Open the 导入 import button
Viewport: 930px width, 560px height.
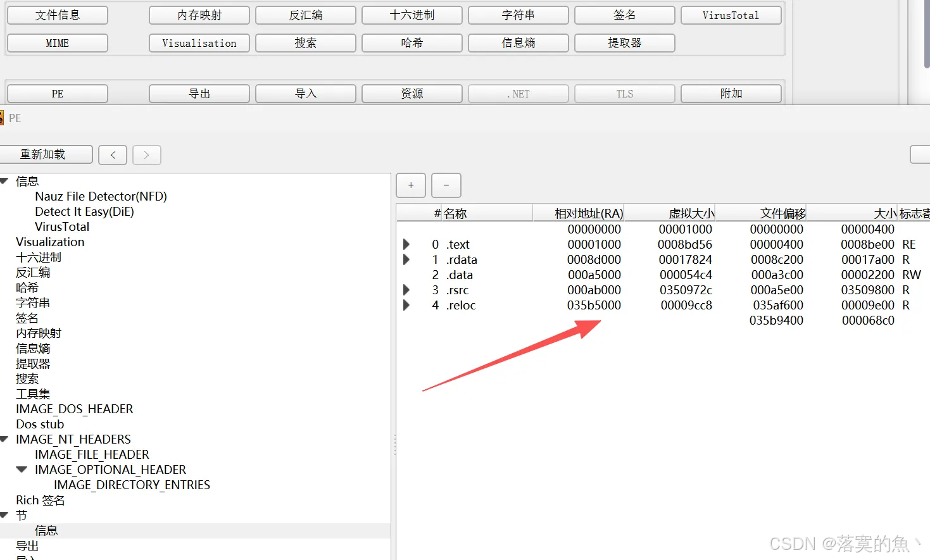[x=306, y=94]
